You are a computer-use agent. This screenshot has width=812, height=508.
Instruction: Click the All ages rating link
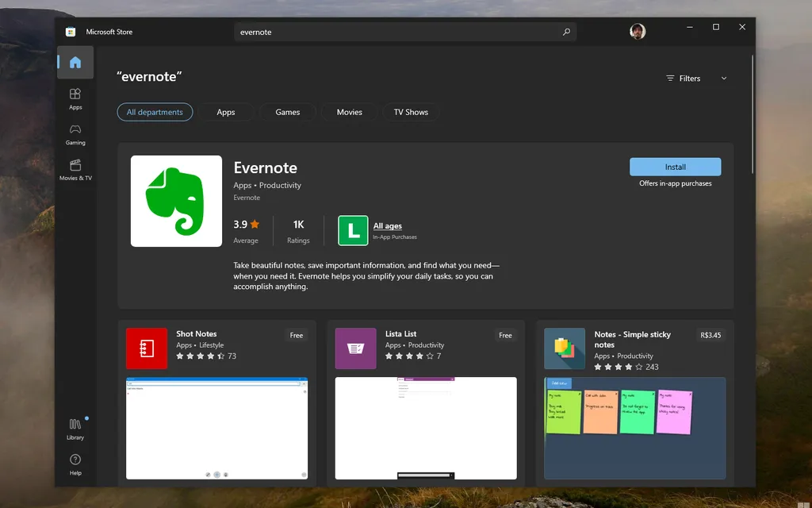pos(387,225)
